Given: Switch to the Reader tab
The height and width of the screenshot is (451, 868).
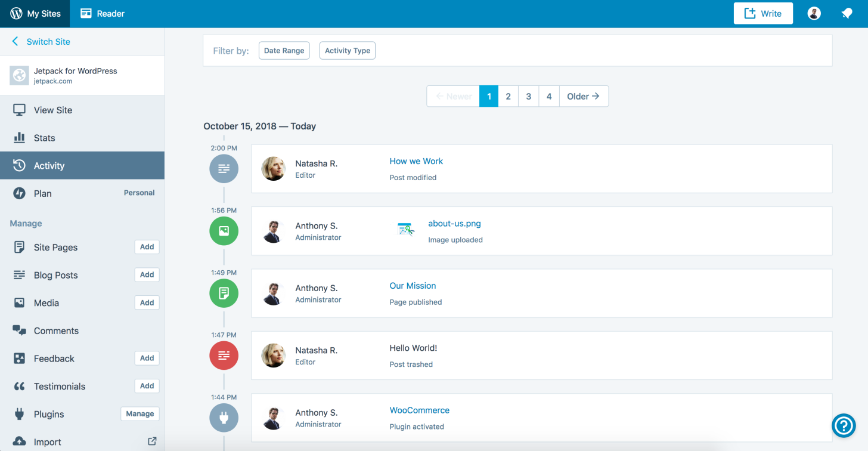Looking at the screenshot, I should (101, 13).
